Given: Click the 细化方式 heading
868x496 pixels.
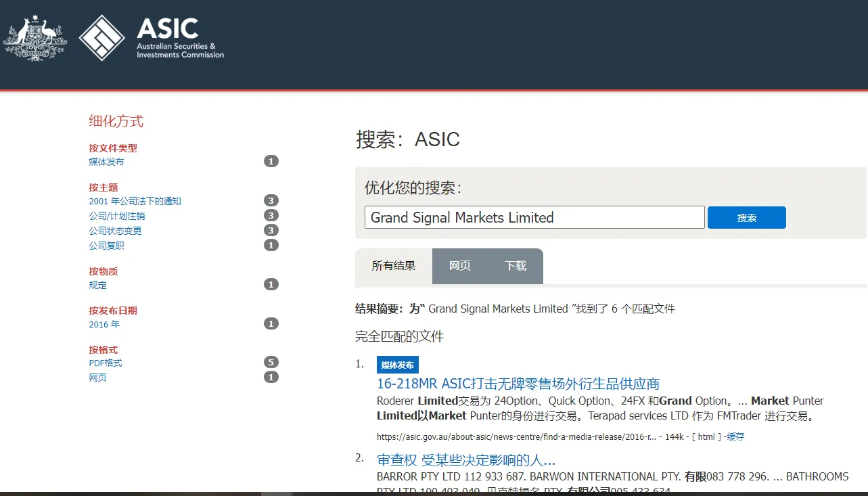Looking at the screenshot, I should click(116, 122).
